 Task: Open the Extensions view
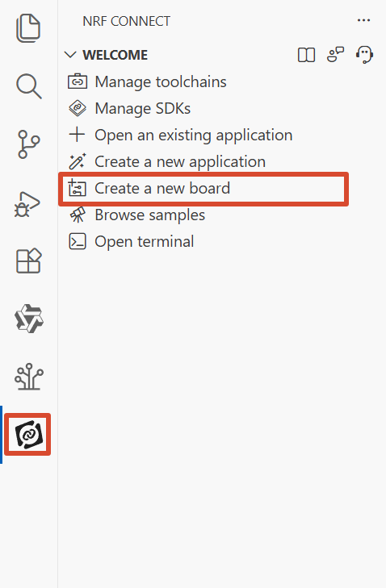tap(28, 261)
